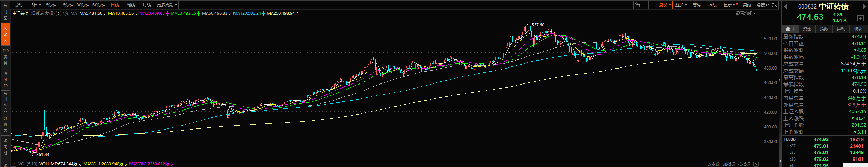This screenshot has height=167, width=868.
Task: Toggle 筹码 chip distribution view
Action: tap(696, 5)
